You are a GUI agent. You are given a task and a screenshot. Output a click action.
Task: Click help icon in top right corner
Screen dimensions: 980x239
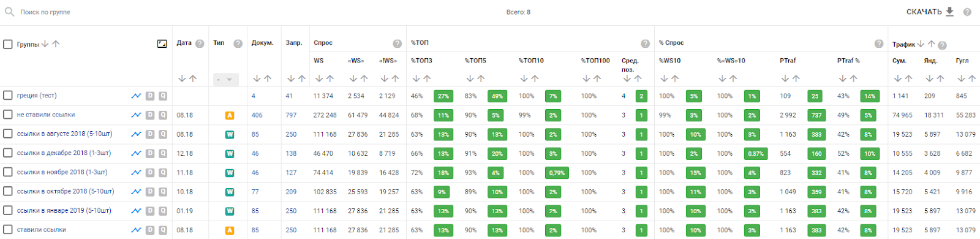(x=967, y=12)
